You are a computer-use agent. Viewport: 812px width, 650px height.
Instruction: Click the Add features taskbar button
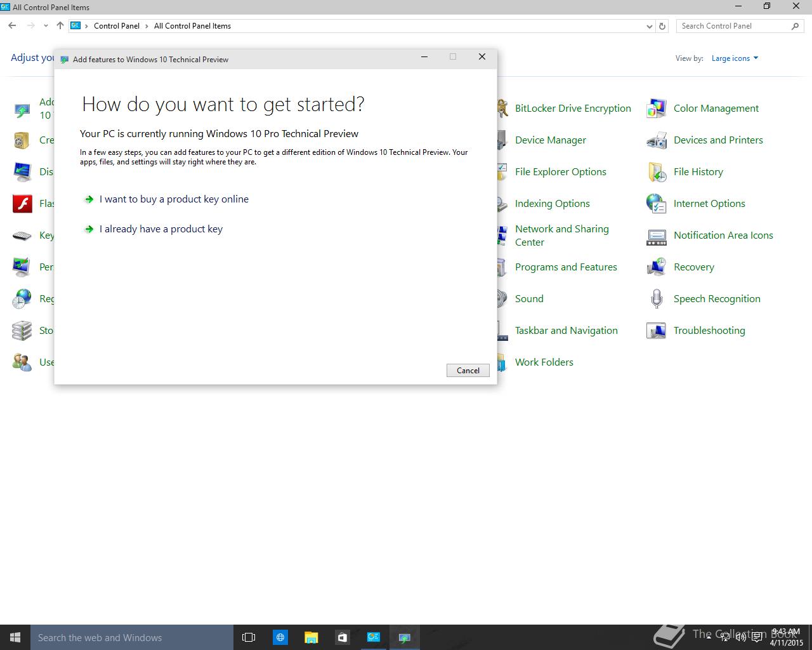pyautogui.click(x=404, y=637)
